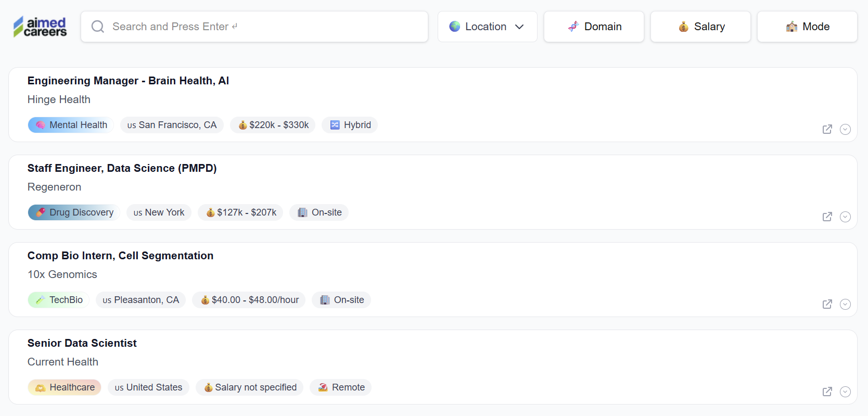Open the Domain filter
The image size is (868, 416).
tap(594, 27)
